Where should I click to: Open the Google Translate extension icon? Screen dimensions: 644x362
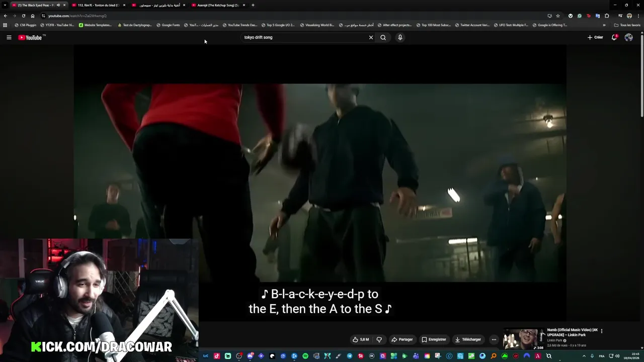point(598,16)
